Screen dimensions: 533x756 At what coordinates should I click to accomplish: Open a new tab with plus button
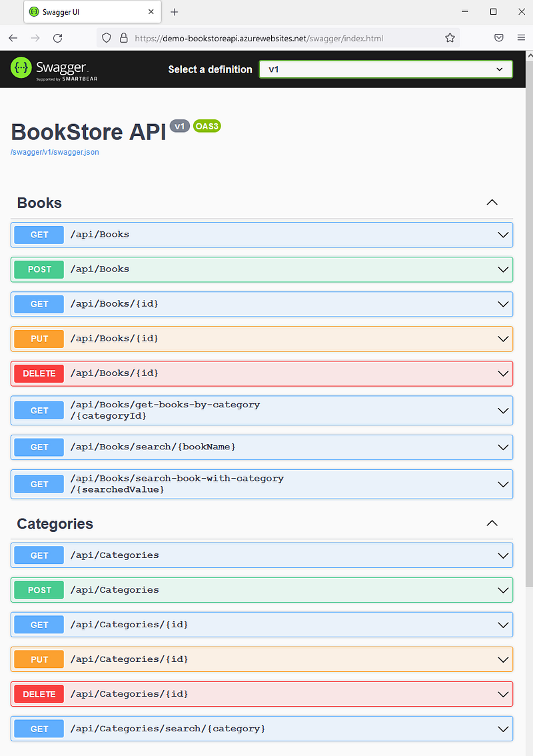[175, 12]
